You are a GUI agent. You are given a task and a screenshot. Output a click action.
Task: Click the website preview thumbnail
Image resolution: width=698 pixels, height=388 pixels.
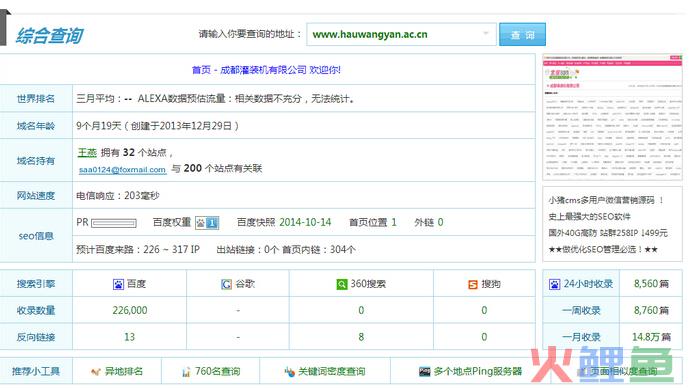tap(612, 117)
